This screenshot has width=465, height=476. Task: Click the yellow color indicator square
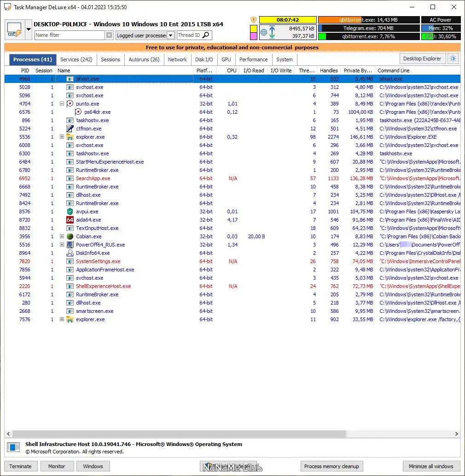click(x=254, y=29)
